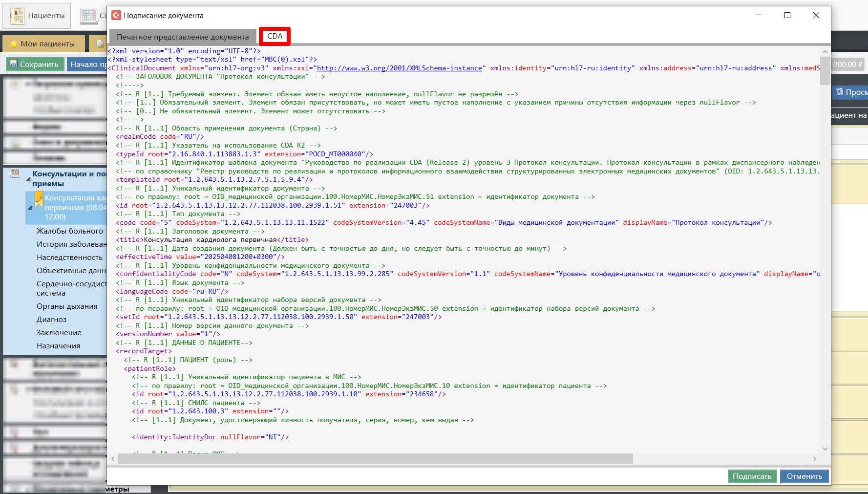Click the doctors icon beside Консультации и приемы
The image size is (868, 494).
tap(15, 174)
